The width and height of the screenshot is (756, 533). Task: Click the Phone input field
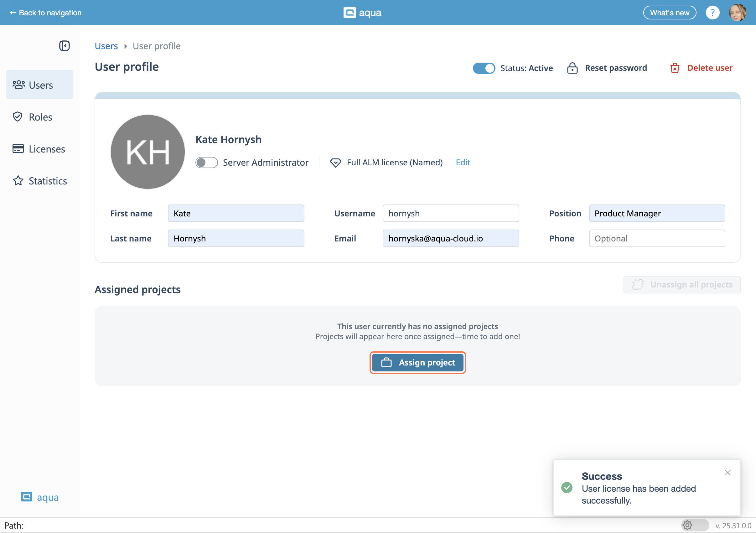click(656, 238)
